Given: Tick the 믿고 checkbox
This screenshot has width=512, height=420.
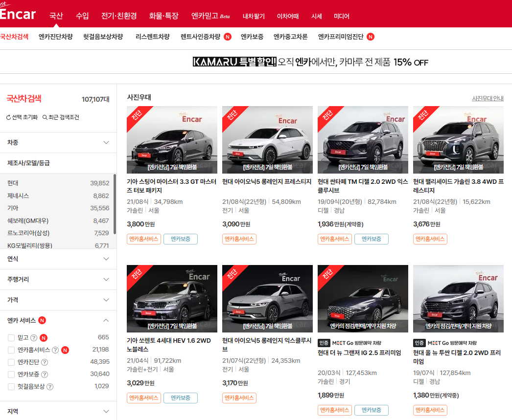Looking at the screenshot, I should (11, 338).
